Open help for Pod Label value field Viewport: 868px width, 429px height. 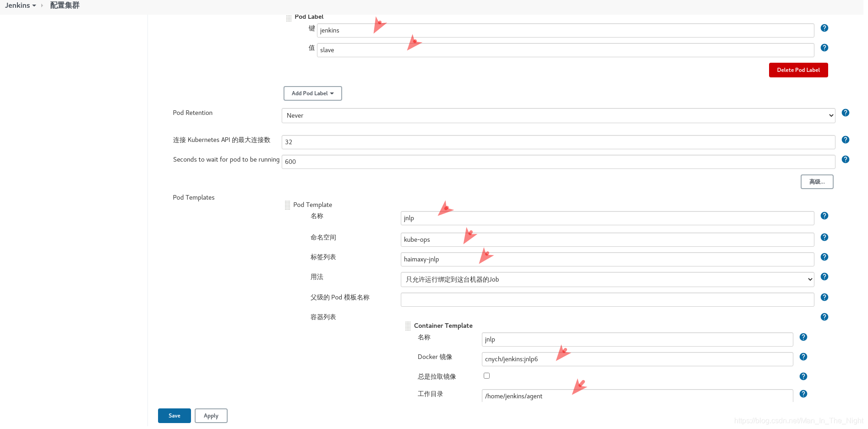(824, 48)
